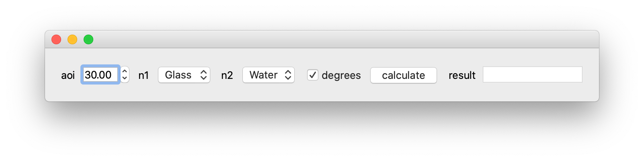Minimize the window with the yellow button
This screenshot has width=644, height=161.
(x=72, y=39)
